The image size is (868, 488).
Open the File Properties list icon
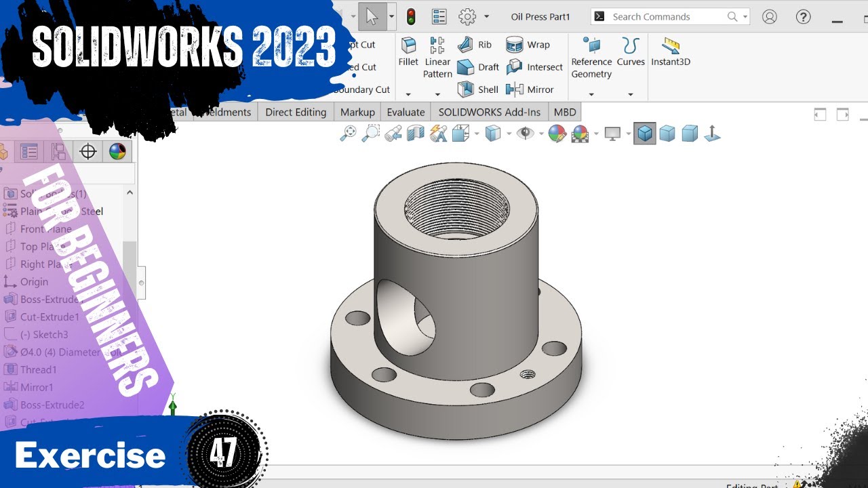click(x=439, y=16)
